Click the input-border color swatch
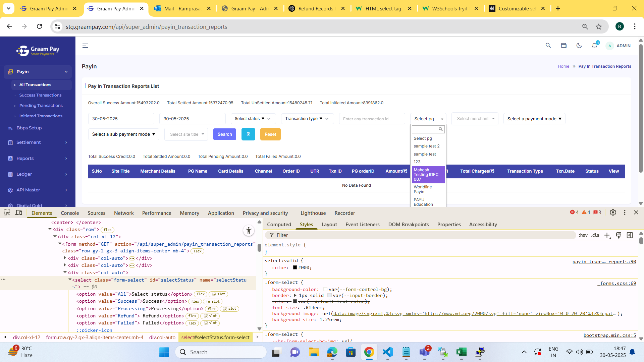 tap(329, 295)
